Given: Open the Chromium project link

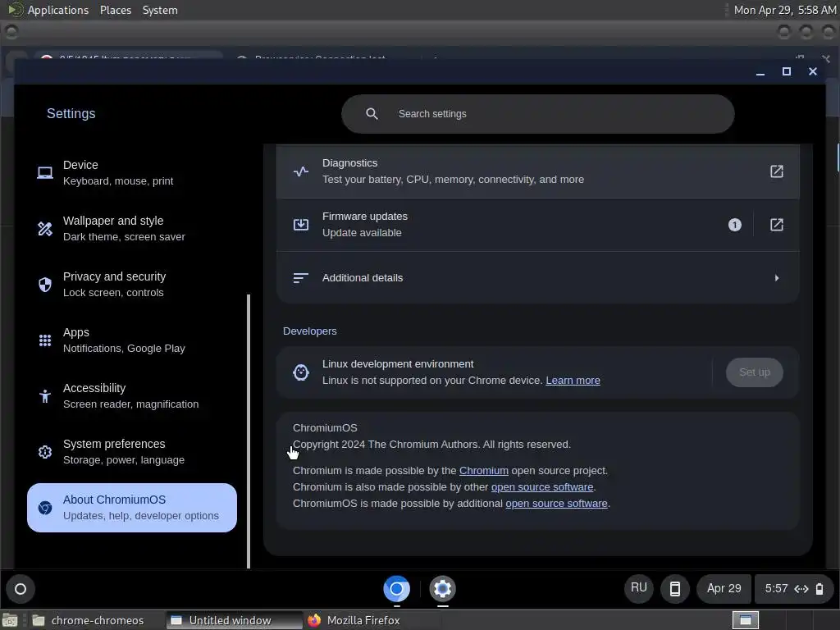Looking at the screenshot, I should (x=484, y=470).
